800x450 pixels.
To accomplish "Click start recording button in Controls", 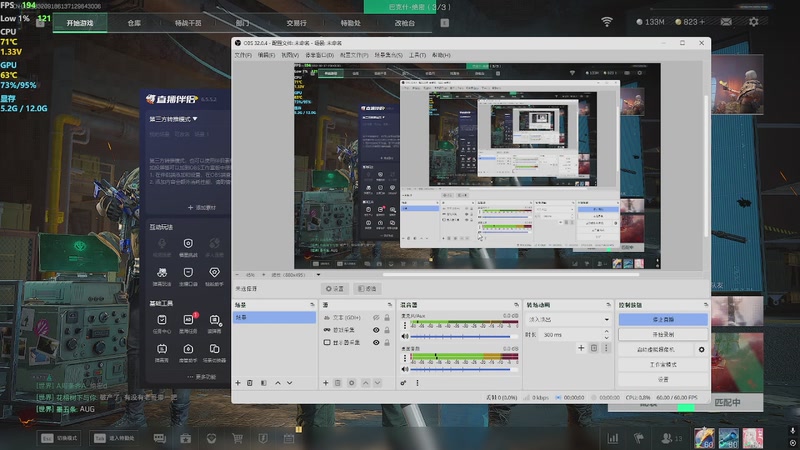I will [663, 334].
